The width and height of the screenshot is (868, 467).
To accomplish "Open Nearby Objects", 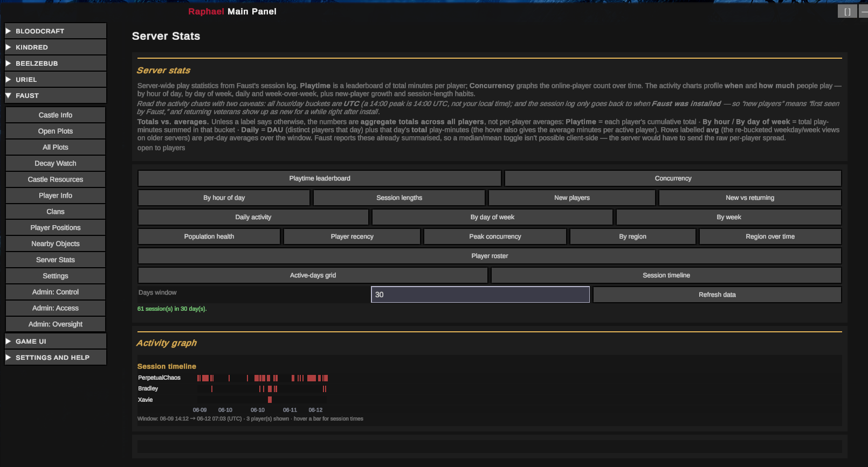I will (56, 243).
